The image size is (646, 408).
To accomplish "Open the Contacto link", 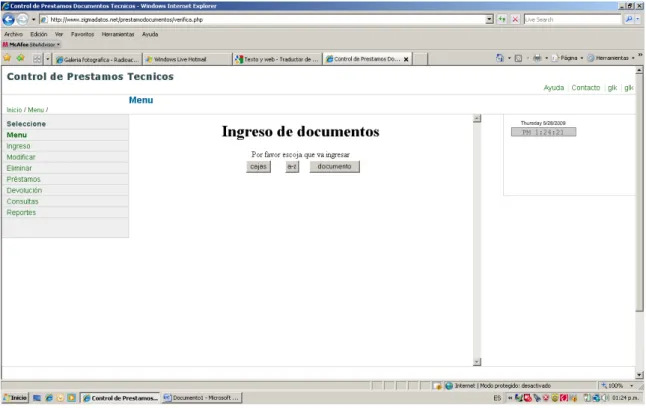I will 585,88.
